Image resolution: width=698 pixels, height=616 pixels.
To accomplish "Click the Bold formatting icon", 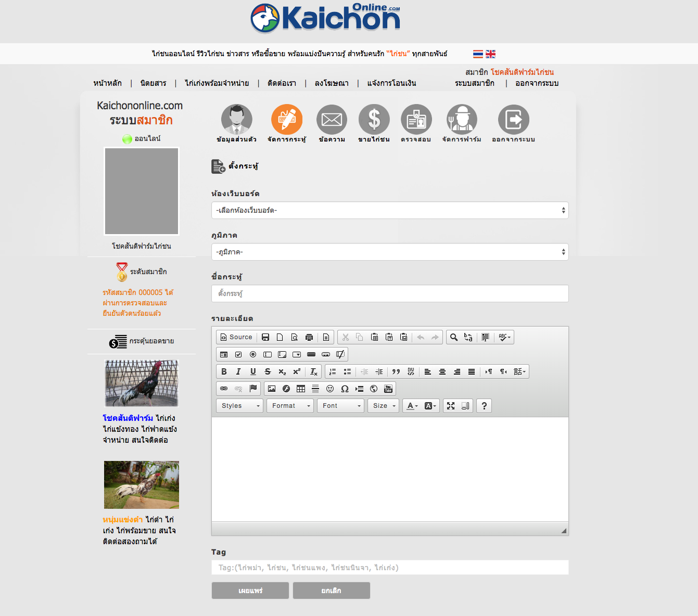I will 224,371.
